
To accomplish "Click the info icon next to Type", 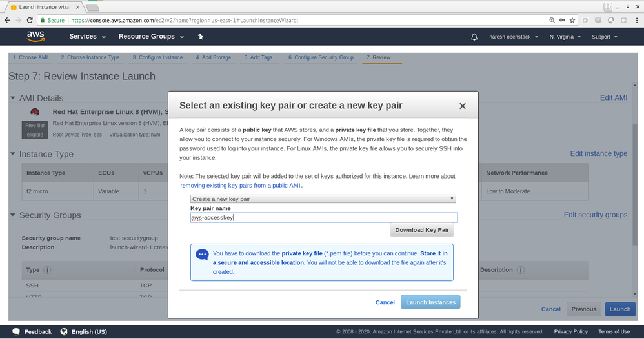I will coord(48,270).
